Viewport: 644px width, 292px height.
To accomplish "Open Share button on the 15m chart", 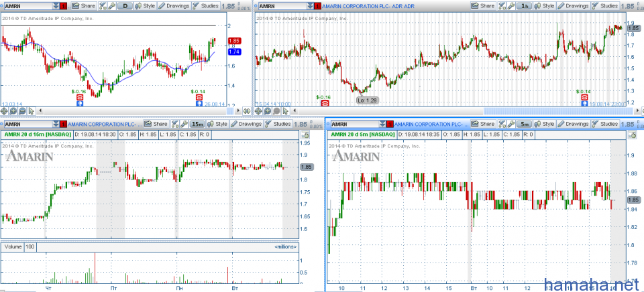I will (156, 124).
